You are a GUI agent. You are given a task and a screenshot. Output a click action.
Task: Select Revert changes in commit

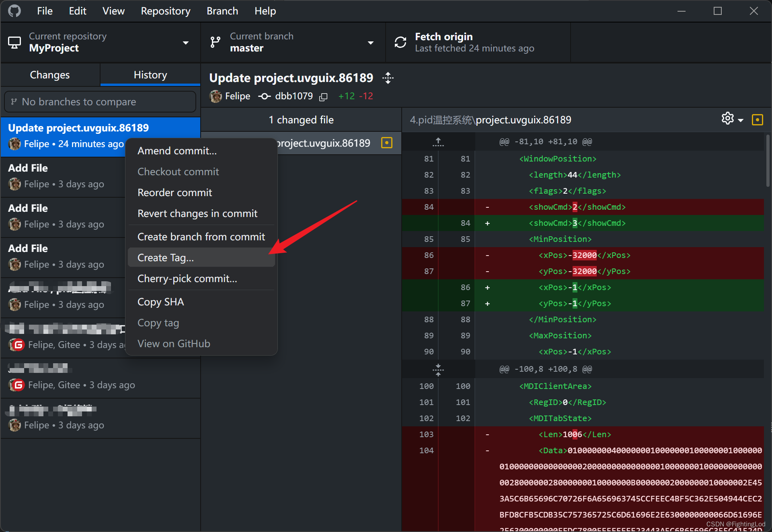pyautogui.click(x=201, y=213)
